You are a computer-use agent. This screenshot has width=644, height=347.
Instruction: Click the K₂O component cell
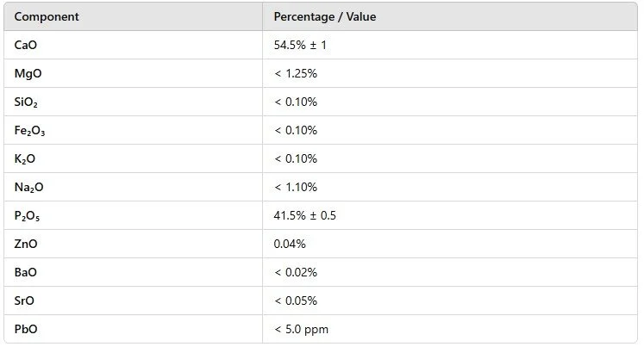tap(26, 159)
